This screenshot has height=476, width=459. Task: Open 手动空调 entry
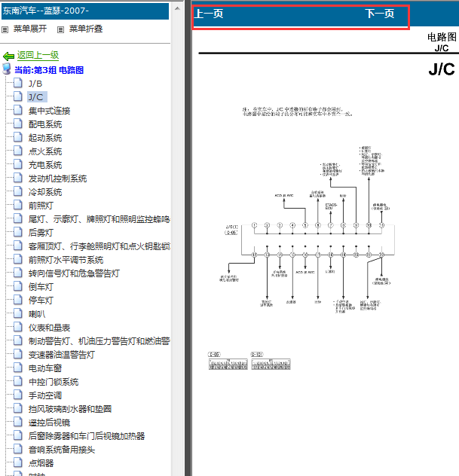(x=45, y=395)
